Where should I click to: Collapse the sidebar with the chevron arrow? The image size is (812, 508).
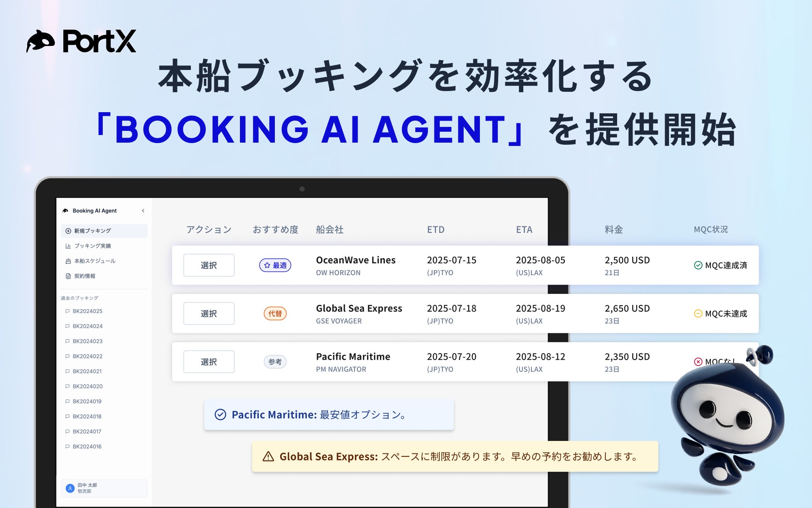[x=143, y=211]
